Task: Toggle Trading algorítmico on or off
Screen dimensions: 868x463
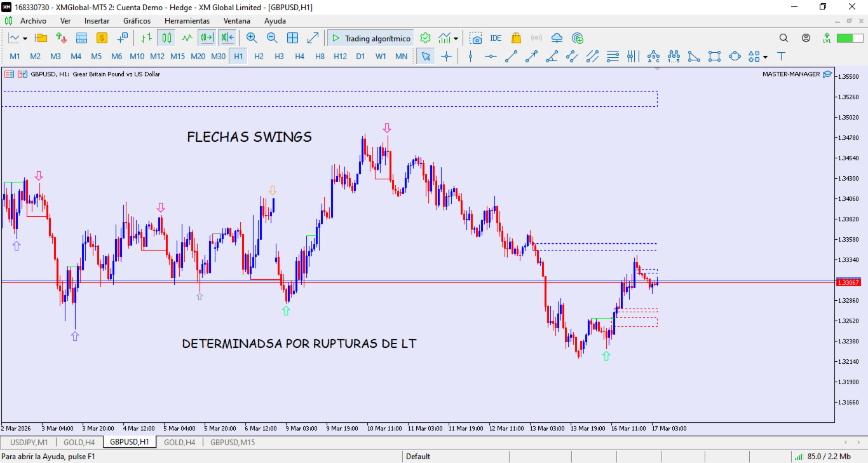Action: pyautogui.click(x=371, y=38)
